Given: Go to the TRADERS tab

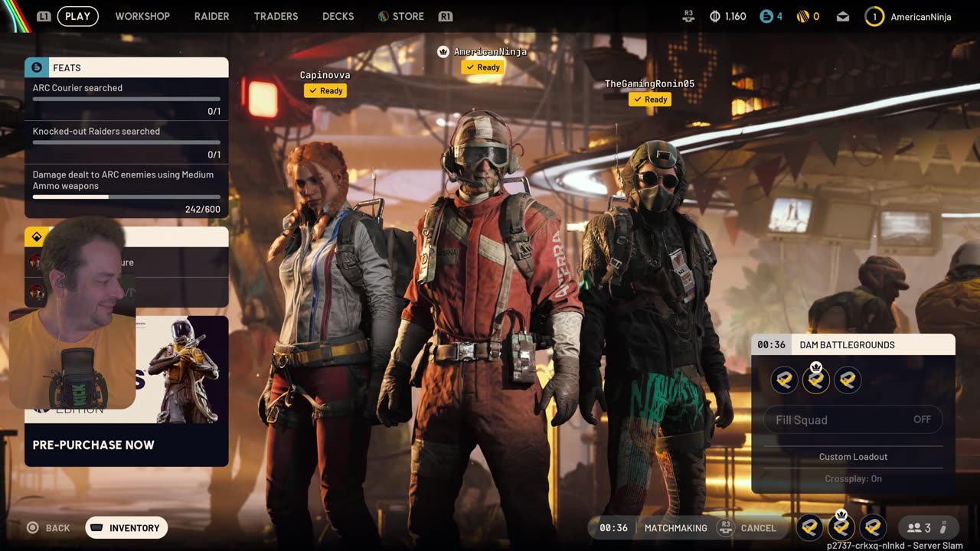Looking at the screenshot, I should (x=276, y=16).
